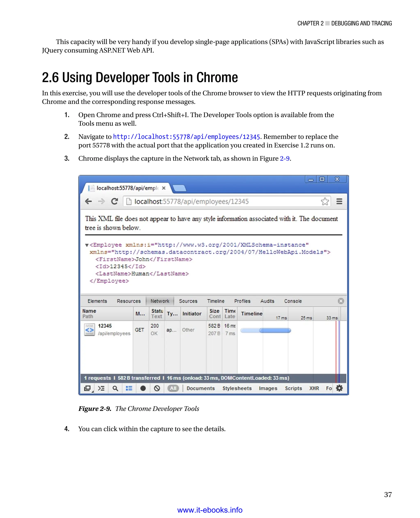Collapse the Employee XML node triangle
420x518 pixels.
87,245
